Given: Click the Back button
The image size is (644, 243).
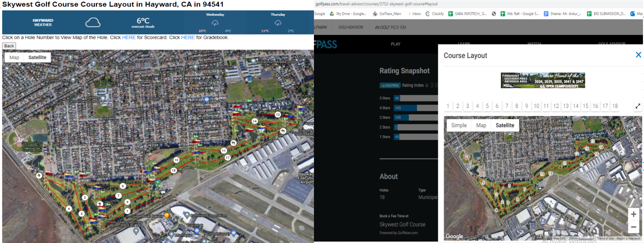Looking at the screenshot, I should coord(9,46).
